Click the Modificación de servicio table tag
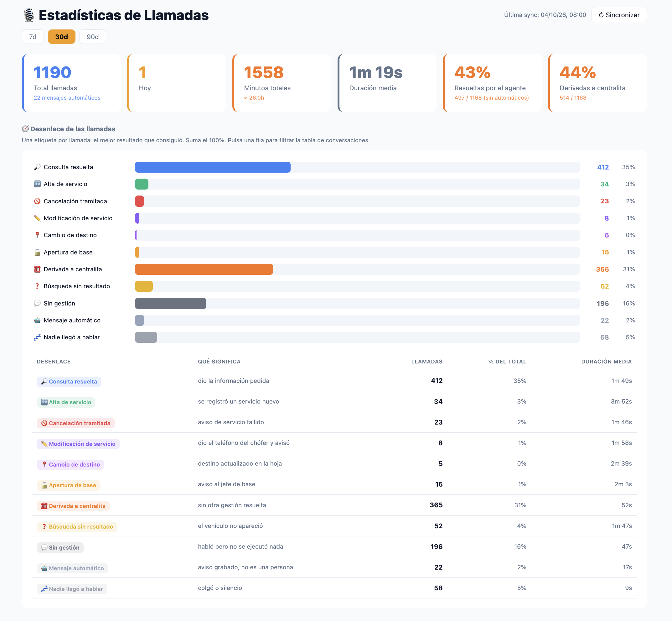Viewport: 672px width, 621px height. [78, 444]
